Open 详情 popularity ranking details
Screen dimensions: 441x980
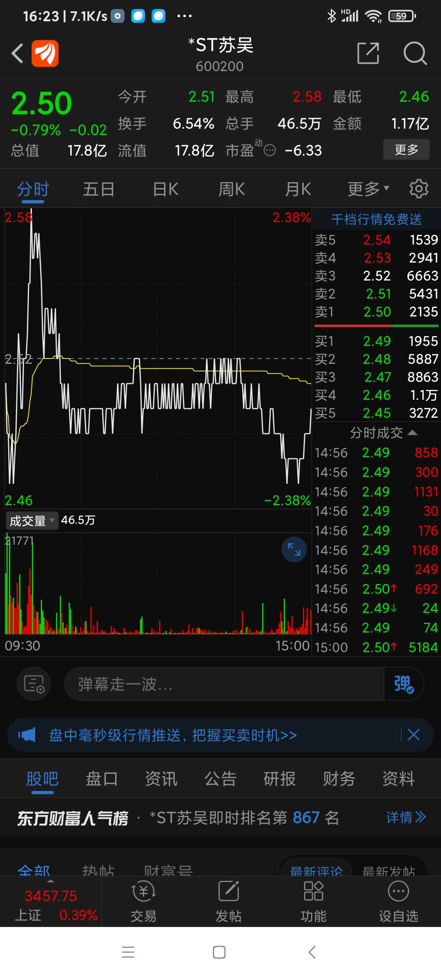[406, 817]
